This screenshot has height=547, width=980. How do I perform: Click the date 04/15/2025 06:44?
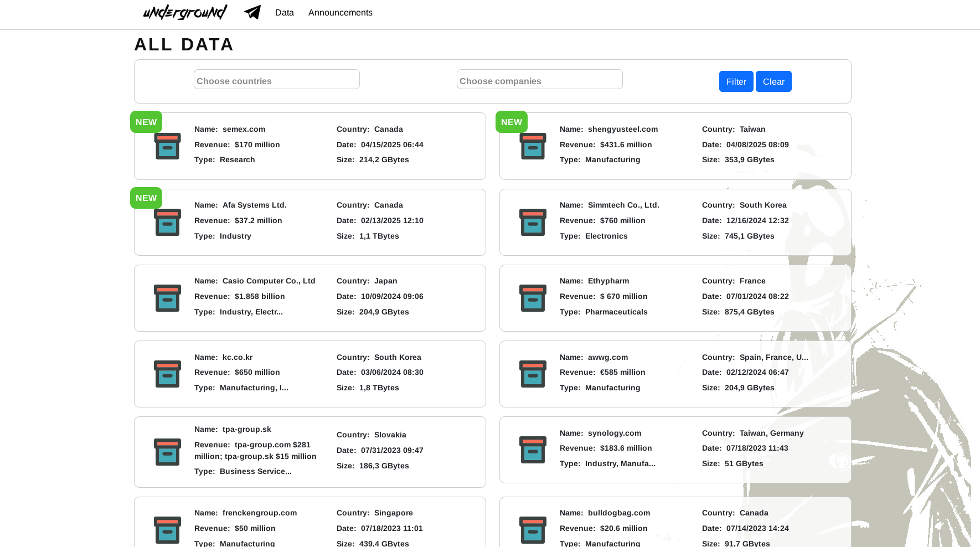(x=392, y=145)
